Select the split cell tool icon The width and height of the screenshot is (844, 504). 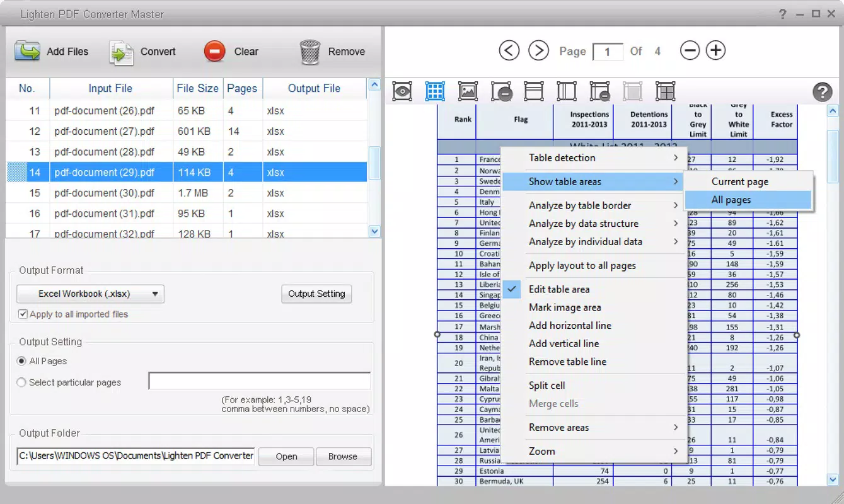click(x=665, y=91)
